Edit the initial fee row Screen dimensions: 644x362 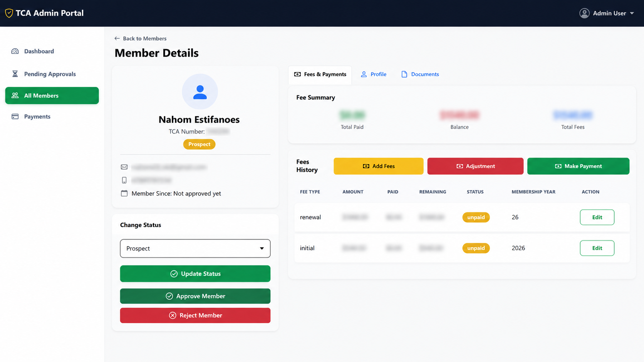[x=597, y=248]
